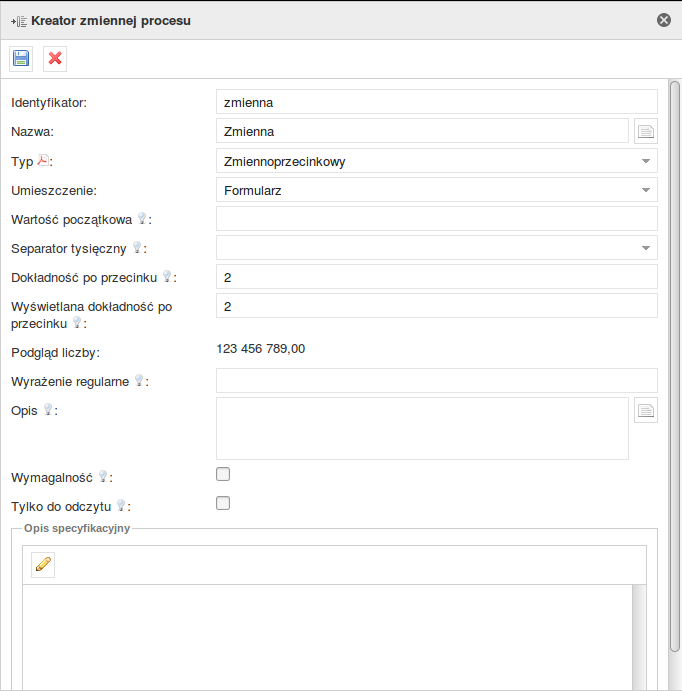This screenshot has height=691, width=682.
Task: Open the translation editor next to Opis
Action: (646, 410)
